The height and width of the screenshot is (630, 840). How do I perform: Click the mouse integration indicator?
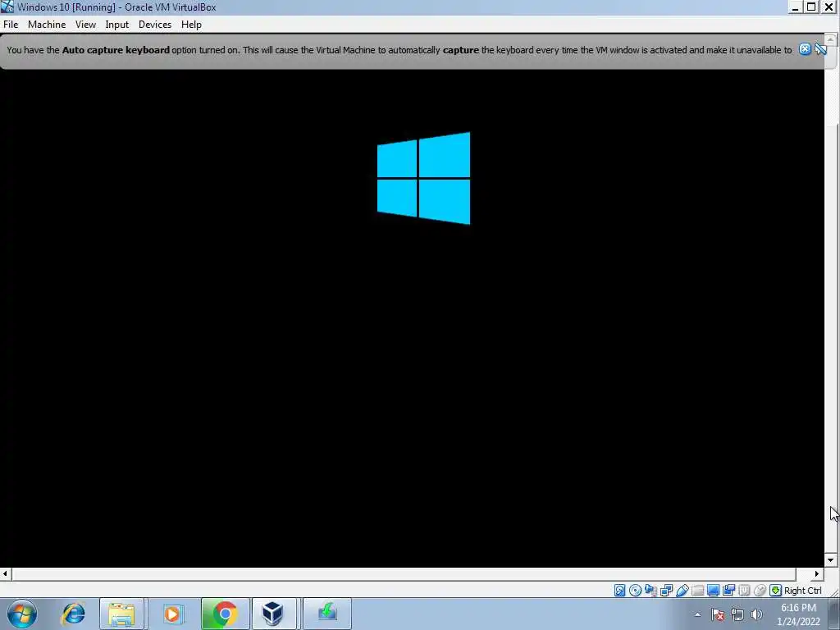coord(760,591)
